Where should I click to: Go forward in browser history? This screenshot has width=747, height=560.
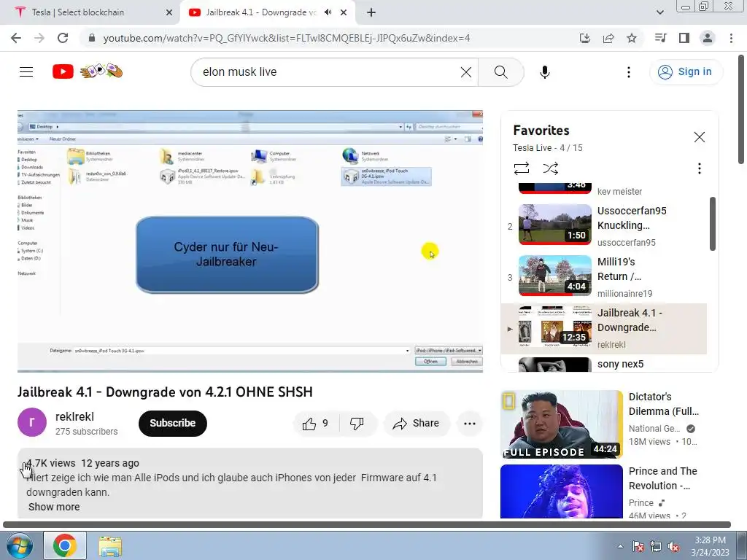(x=39, y=38)
